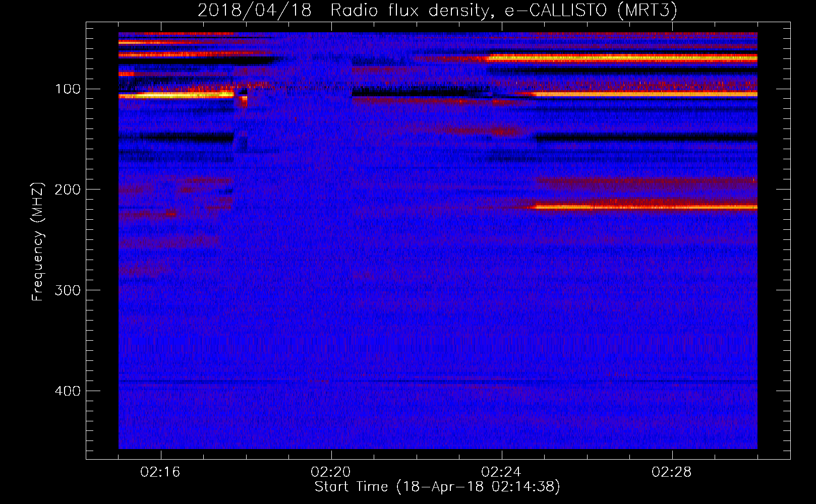Click the 300 frequency tick label

pos(68,290)
